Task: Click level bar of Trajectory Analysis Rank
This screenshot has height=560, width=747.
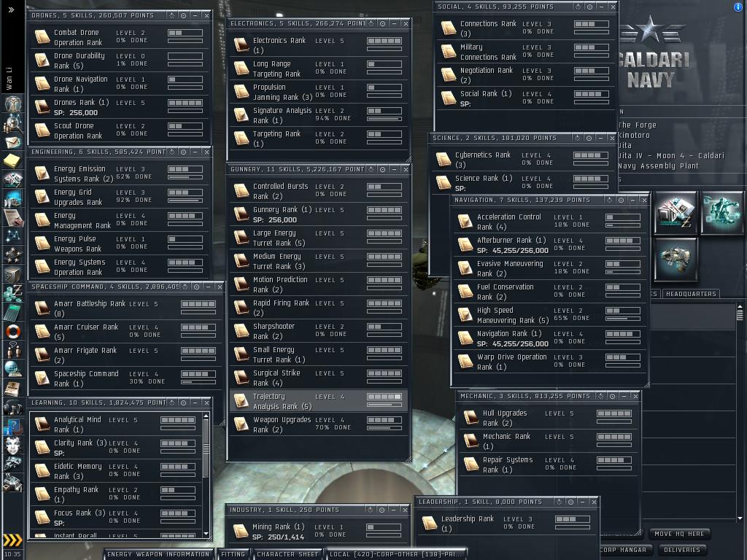Action: coord(384,397)
